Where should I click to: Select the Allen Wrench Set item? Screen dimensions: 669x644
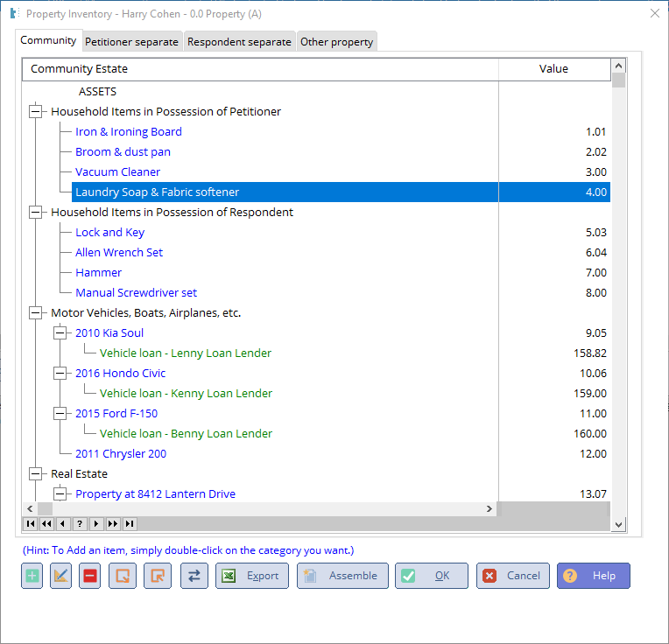(x=119, y=253)
